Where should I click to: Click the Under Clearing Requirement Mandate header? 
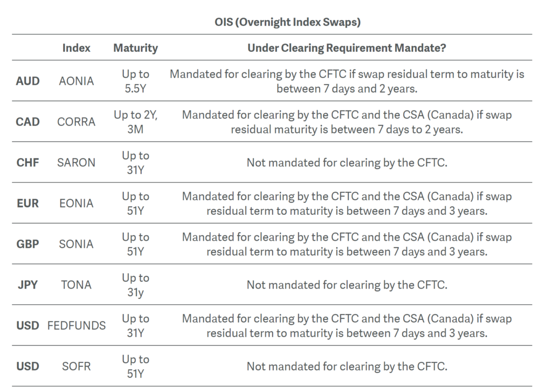pos(347,48)
